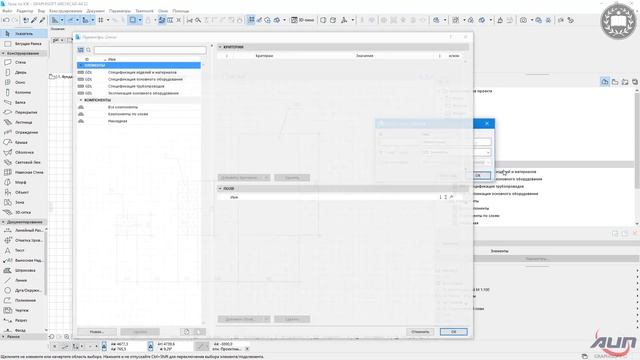Image resolution: width=640 pixels, height=360 pixels.
Task: Select Спецификация трубопроводов scheme
Action: pos(139,86)
